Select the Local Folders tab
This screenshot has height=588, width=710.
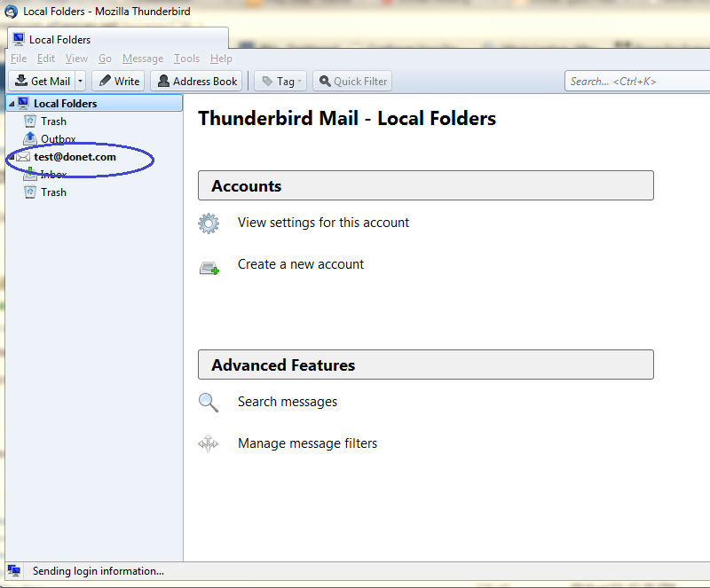point(118,39)
